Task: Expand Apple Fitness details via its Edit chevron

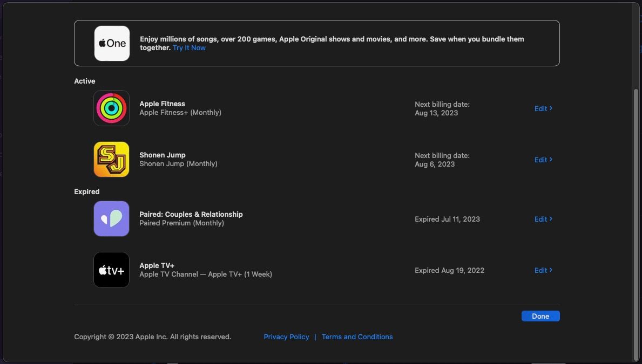Action: pyautogui.click(x=550, y=108)
